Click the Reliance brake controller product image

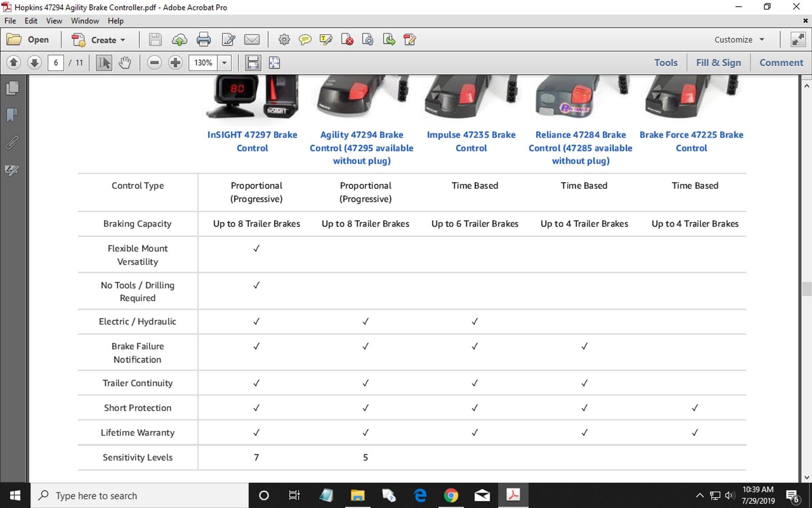(x=583, y=96)
